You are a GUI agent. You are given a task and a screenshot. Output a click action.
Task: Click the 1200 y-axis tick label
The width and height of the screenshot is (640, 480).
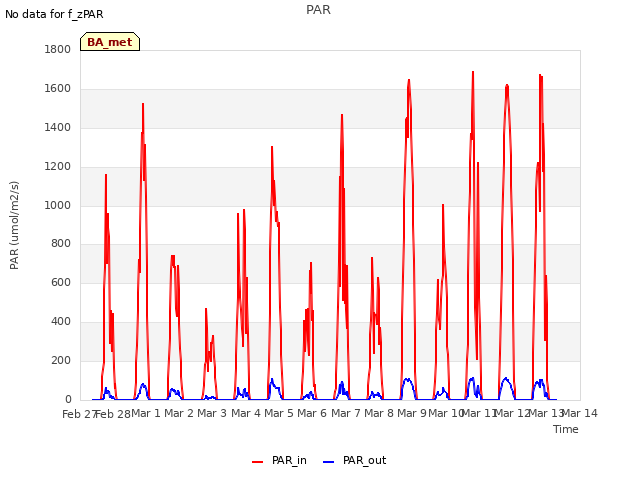[x=58, y=167]
